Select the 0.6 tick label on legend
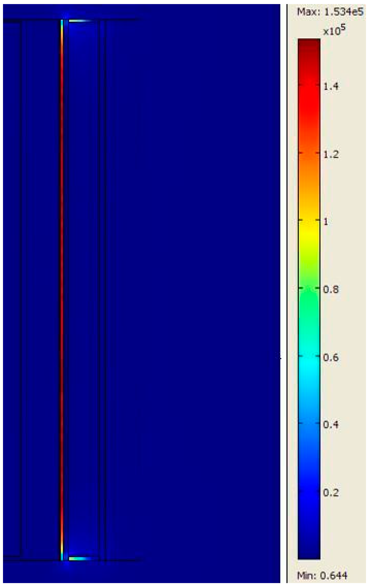The height and width of the screenshot is (588, 369). coord(331,357)
